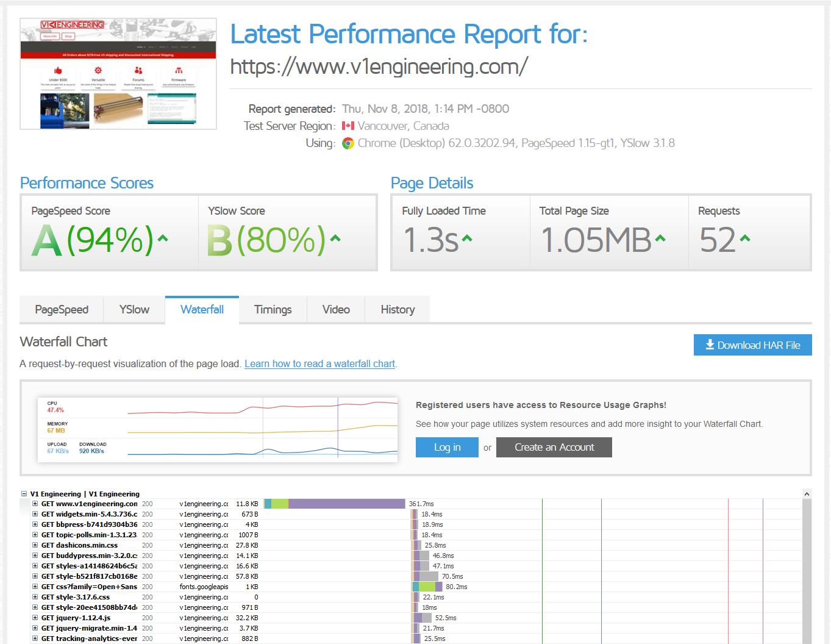The image size is (831, 644).
Task: Expand the GET topic-polls.min-1.3.1.23 request
Action: point(35,535)
